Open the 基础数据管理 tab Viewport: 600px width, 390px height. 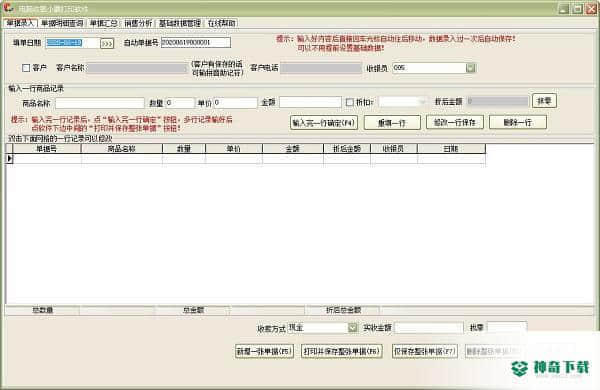[180, 23]
